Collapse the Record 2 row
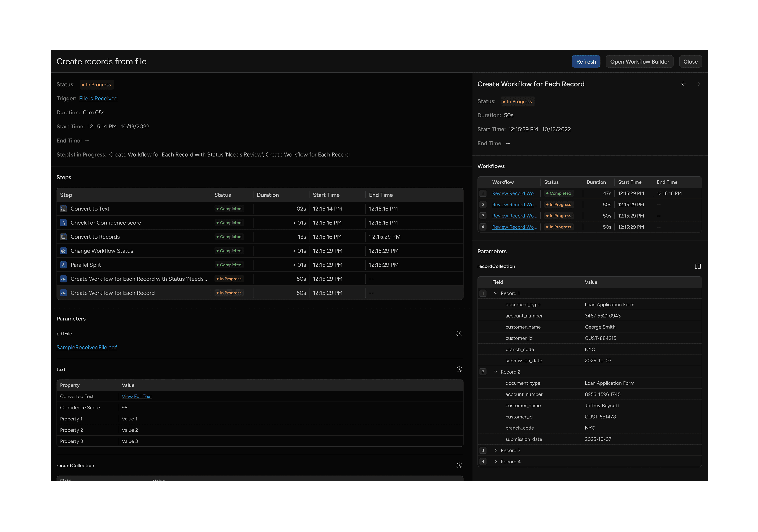Viewport: 758px width, 532px height. 495,372
